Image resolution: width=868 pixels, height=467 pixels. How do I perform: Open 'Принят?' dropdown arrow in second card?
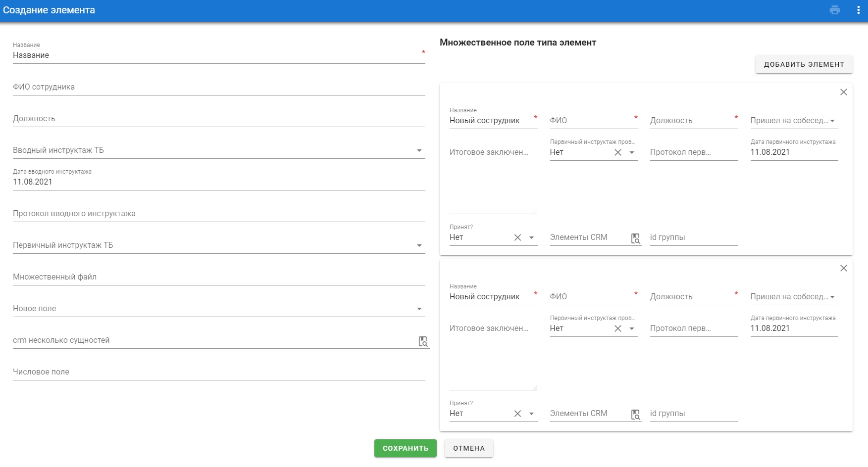[x=531, y=414]
